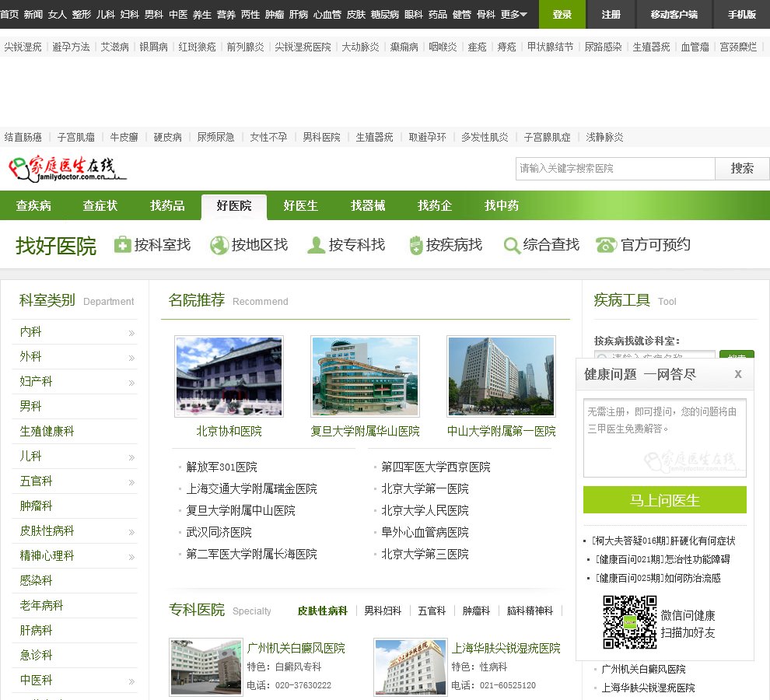Open the 解放军301医院 link
Image resolution: width=770 pixels, height=700 pixels.
coord(222,467)
